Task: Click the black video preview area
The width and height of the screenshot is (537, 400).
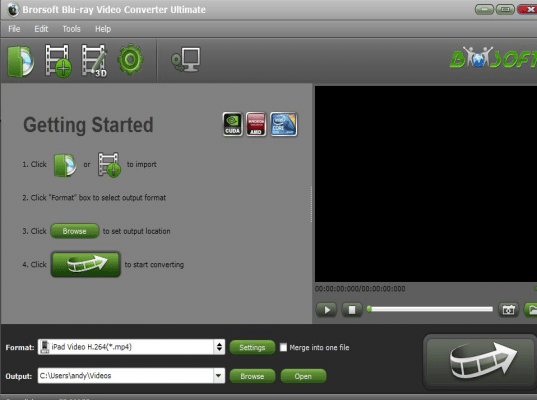Action: point(426,184)
